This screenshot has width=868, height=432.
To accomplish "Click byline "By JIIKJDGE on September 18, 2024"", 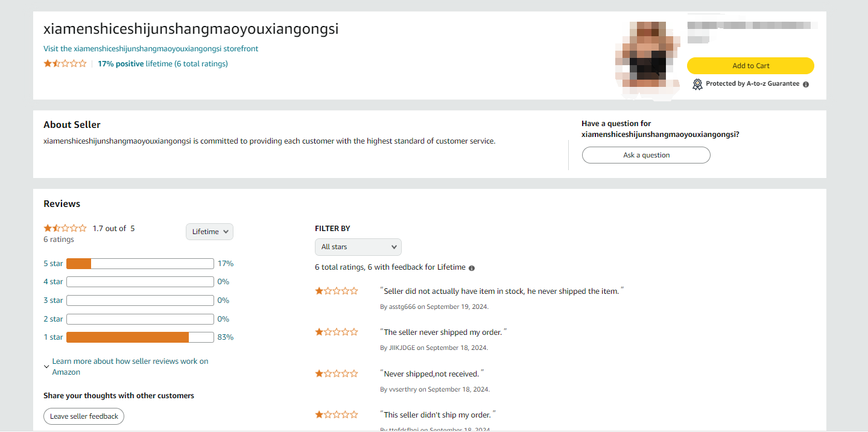I will 434,348.
